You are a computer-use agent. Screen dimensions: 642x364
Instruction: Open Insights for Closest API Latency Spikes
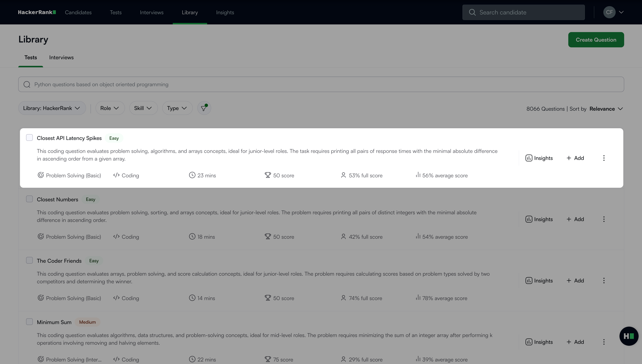(x=539, y=158)
